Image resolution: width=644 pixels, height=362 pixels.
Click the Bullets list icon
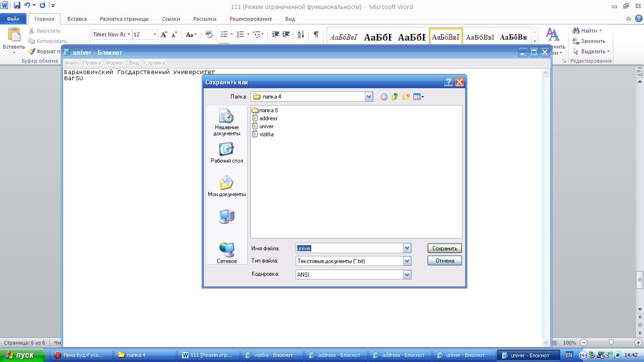(226, 34)
